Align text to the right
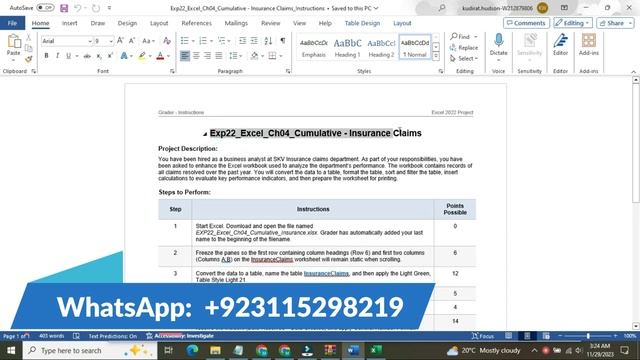 [x=207, y=56]
